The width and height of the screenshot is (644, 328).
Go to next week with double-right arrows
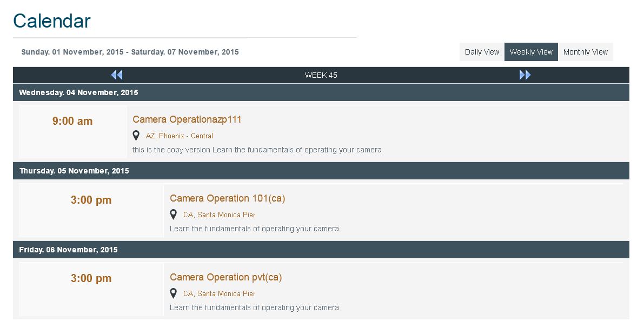(525, 75)
